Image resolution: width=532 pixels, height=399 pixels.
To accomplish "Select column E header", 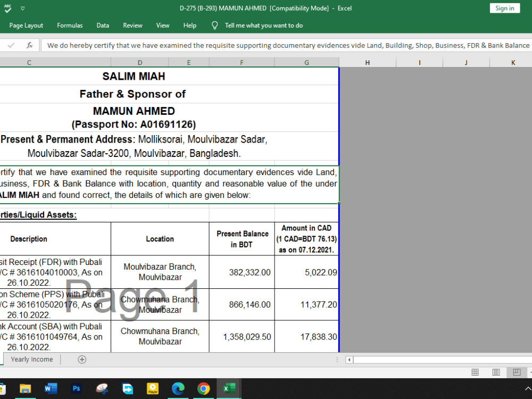I will pyautogui.click(x=189, y=62).
